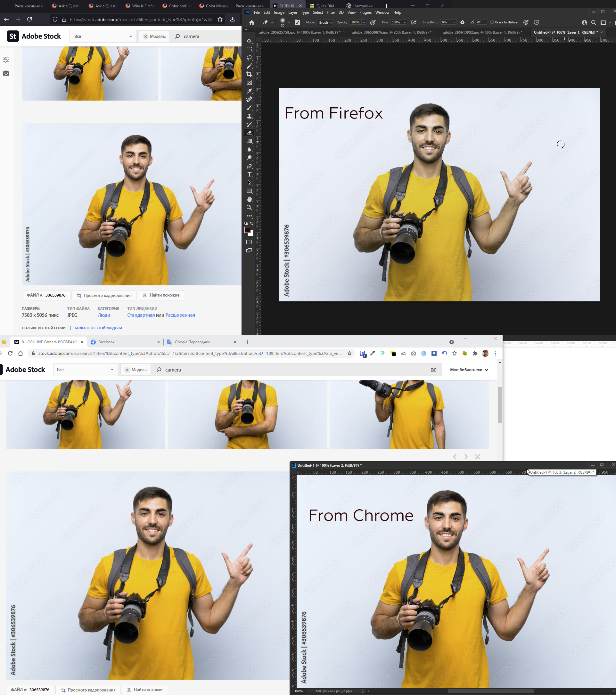Click the Photoshop Home button

pos(252,22)
